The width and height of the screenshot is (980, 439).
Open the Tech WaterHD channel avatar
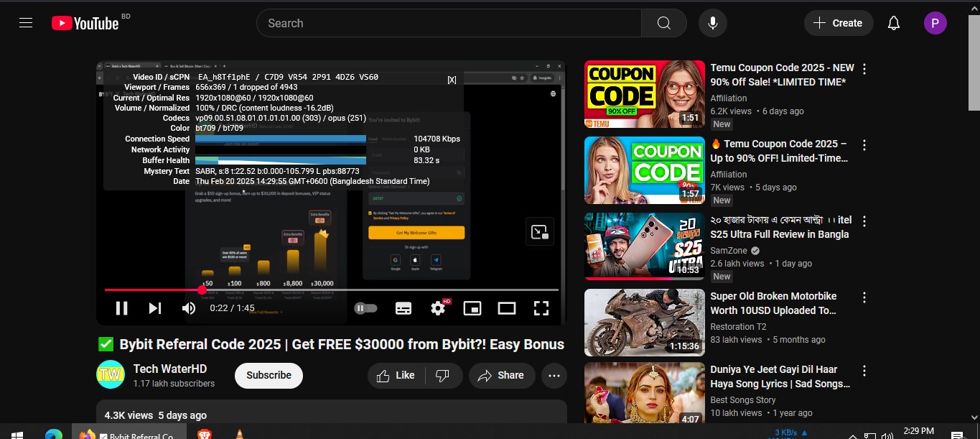111,375
